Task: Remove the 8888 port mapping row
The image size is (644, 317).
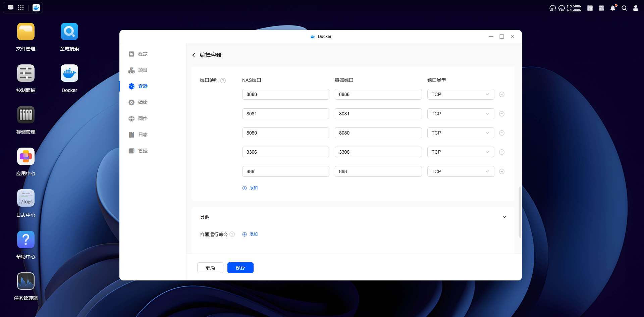Action: tap(502, 94)
